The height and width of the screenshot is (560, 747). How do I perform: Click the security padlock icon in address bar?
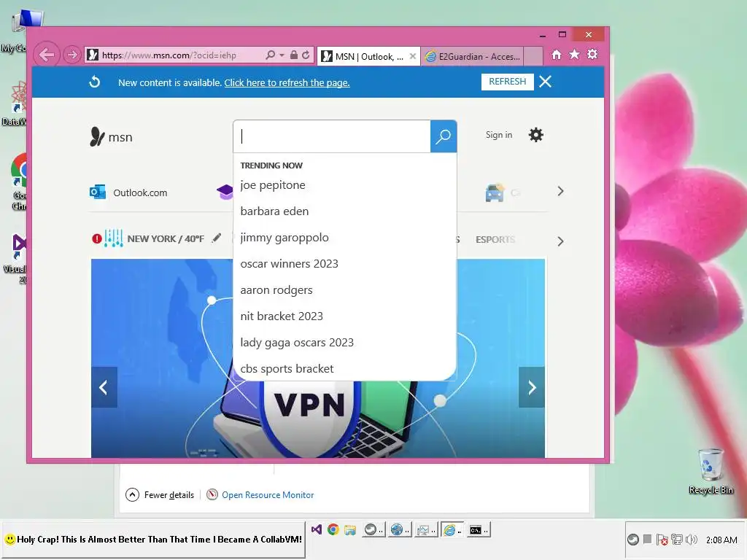pos(294,55)
